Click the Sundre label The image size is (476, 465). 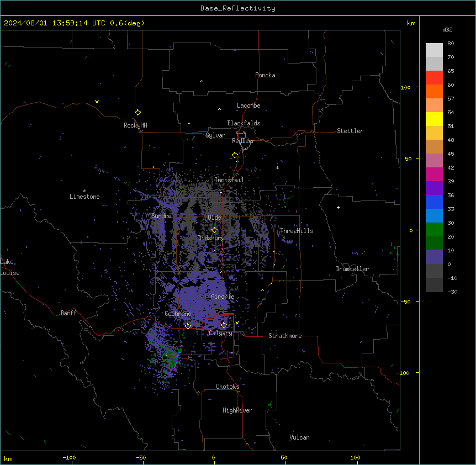click(161, 216)
